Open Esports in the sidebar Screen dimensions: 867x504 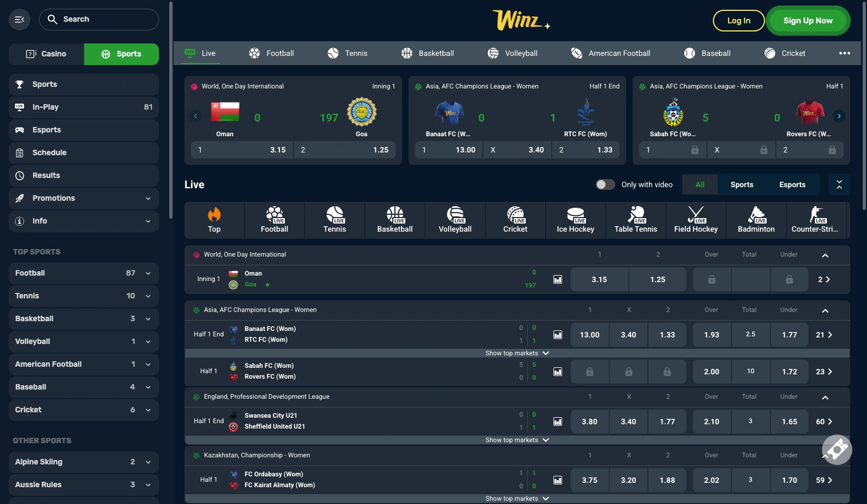84,130
